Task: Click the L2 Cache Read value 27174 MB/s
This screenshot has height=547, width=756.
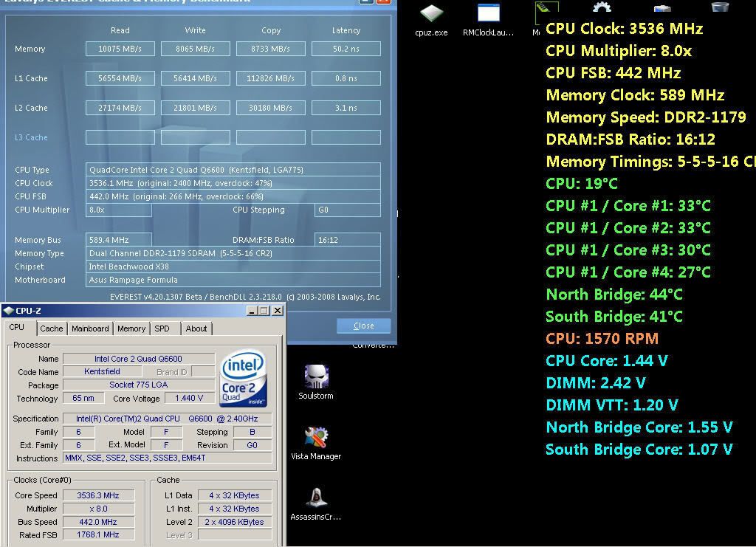Action: coord(120,108)
